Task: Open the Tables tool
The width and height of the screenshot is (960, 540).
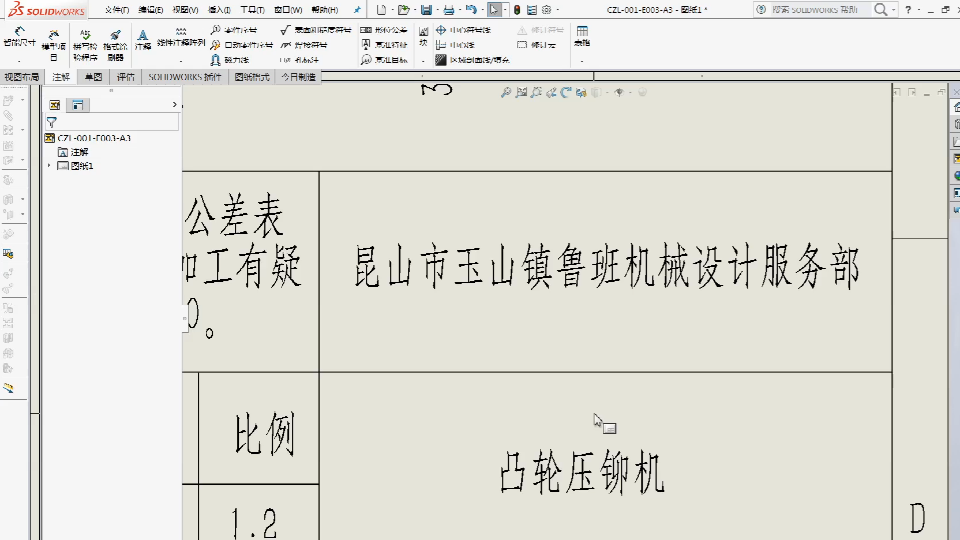Action: 582,37
